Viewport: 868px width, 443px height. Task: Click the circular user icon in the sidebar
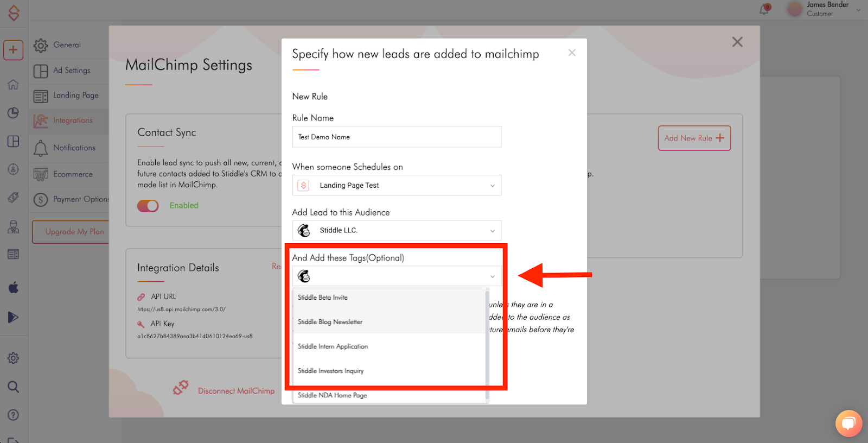tap(13, 169)
